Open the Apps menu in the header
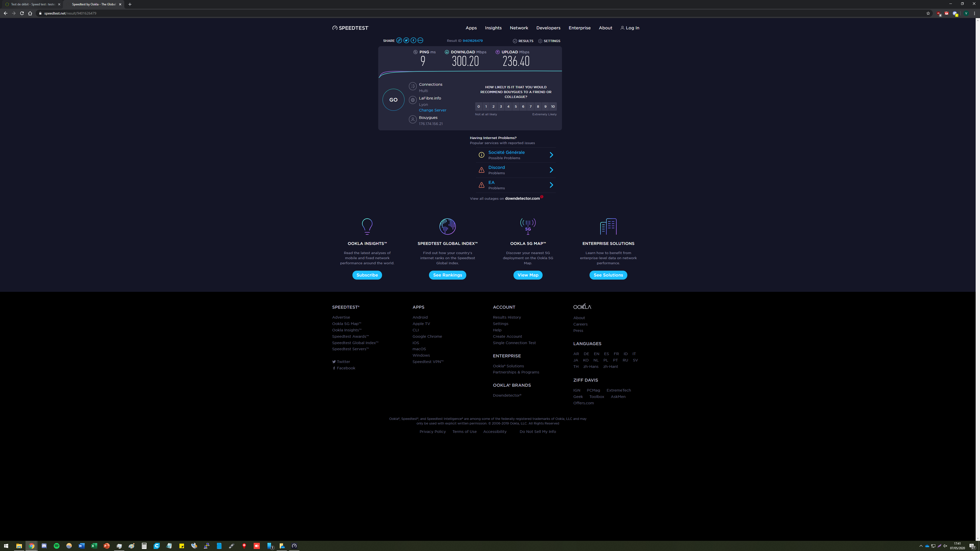Viewport: 980px width, 551px height. (x=471, y=28)
